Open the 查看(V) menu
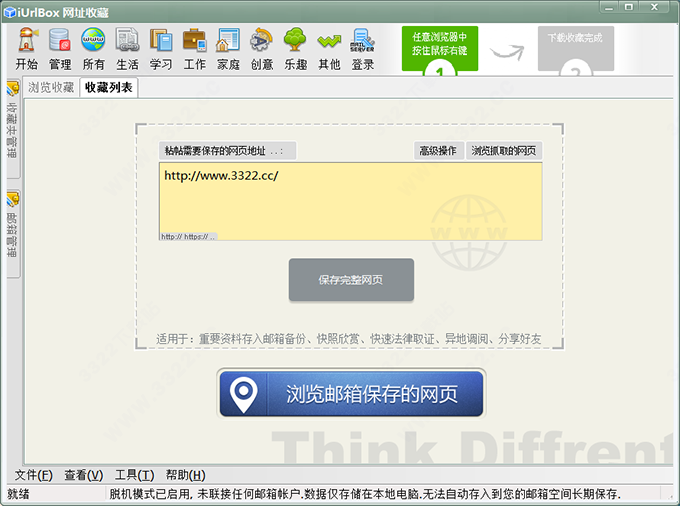This screenshot has height=506, width=680. [x=84, y=475]
